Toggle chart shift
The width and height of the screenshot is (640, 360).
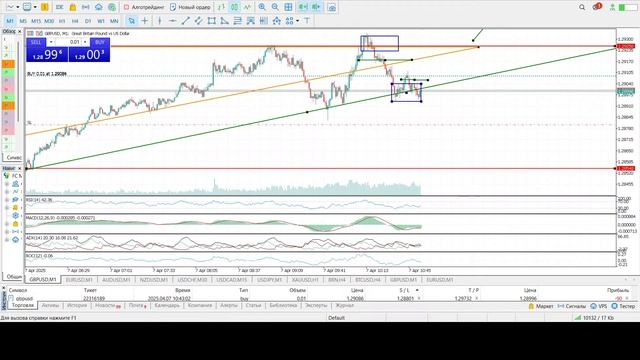[316, 7]
